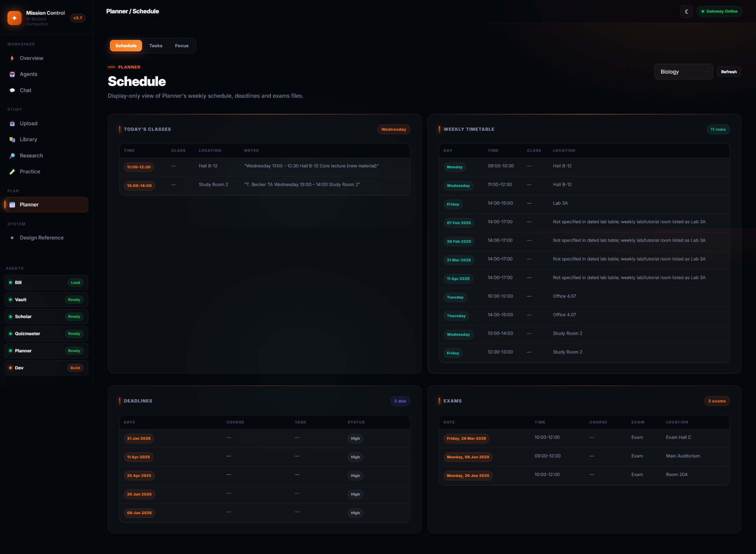756x554 pixels.
Task: Click the Tuesday day pill
Action: click(x=455, y=297)
